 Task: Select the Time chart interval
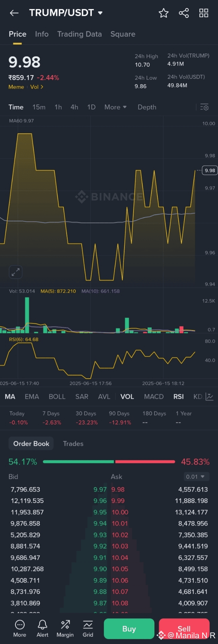(16, 107)
